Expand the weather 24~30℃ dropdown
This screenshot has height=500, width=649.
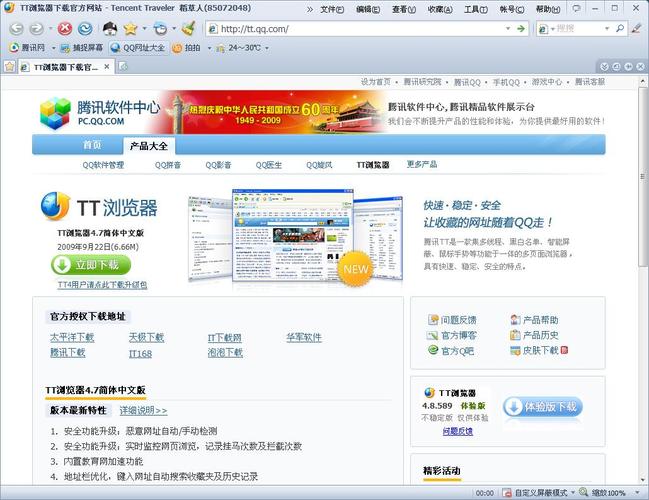point(267,48)
